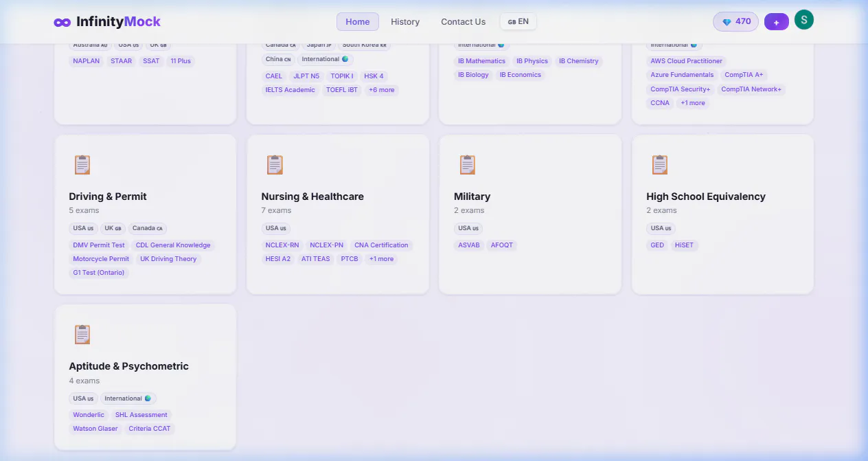Select the IELTS Academic exam tag

pyautogui.click(x=290, y=90)
